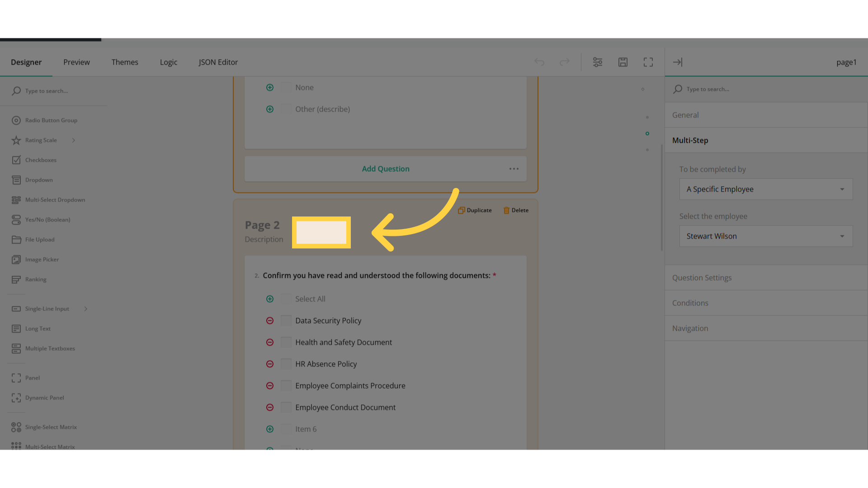
Task: Add Yes/No (Boolean) question from toolbox
Action: click(41, 220)
